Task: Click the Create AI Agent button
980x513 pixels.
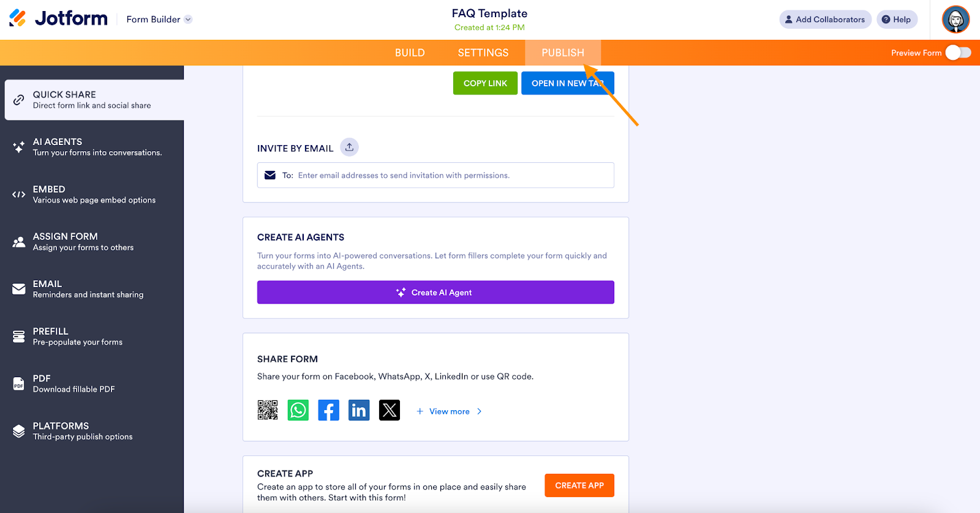Action: point(435,293)
